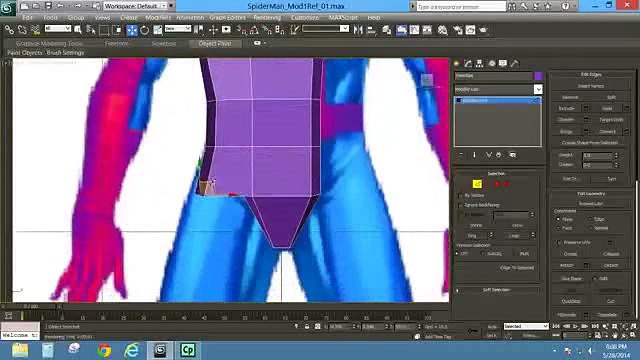Click Create Shape From Selection button
Image resolution: width=640 pixels, height=360 pixels.
click(x=590, y=143)
